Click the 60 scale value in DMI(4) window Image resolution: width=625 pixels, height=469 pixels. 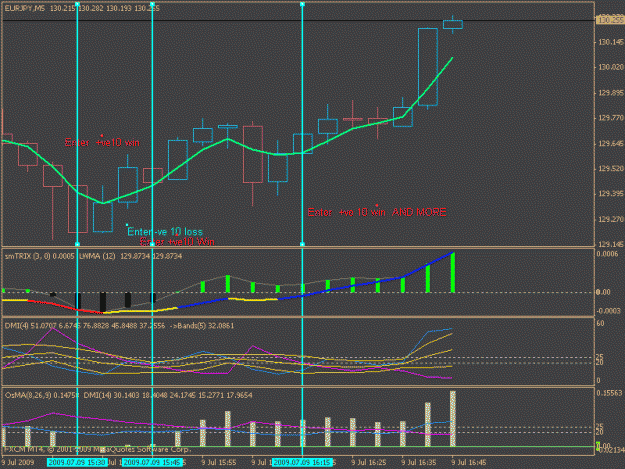click(601, 323)
